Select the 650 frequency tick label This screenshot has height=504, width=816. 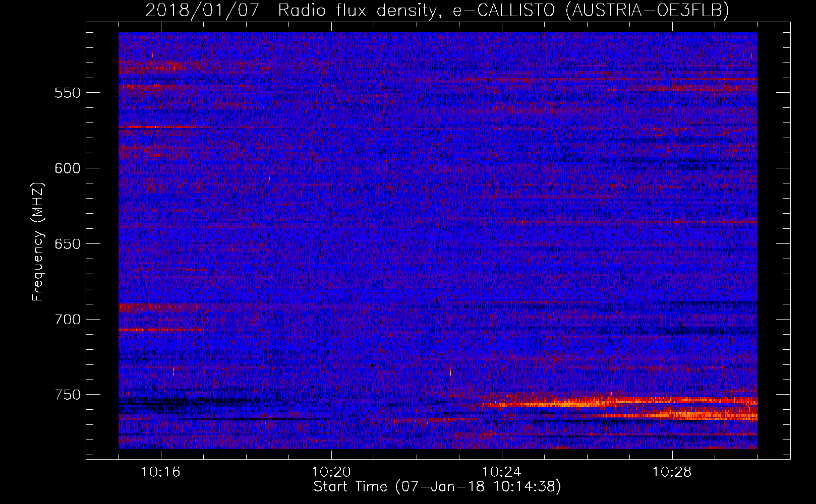[x=68, y=244]
